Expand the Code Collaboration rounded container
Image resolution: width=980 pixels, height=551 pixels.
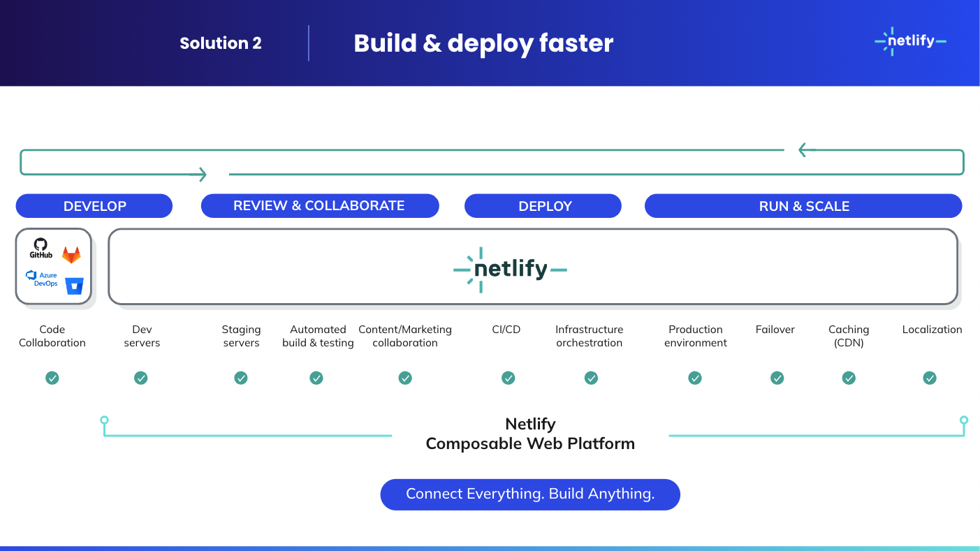(54, 266)
